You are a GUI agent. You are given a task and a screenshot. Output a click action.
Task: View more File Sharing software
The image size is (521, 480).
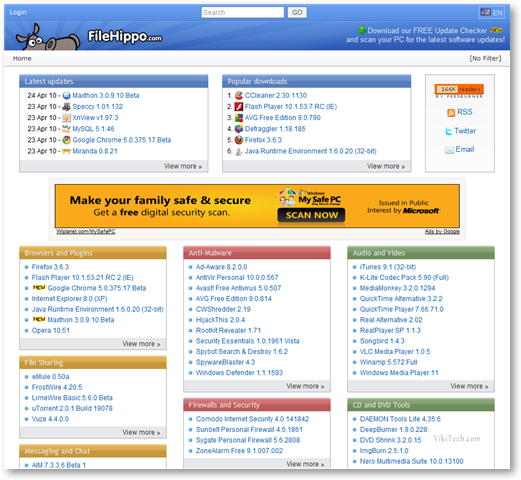pyautogui.click(x=141, y=432)
